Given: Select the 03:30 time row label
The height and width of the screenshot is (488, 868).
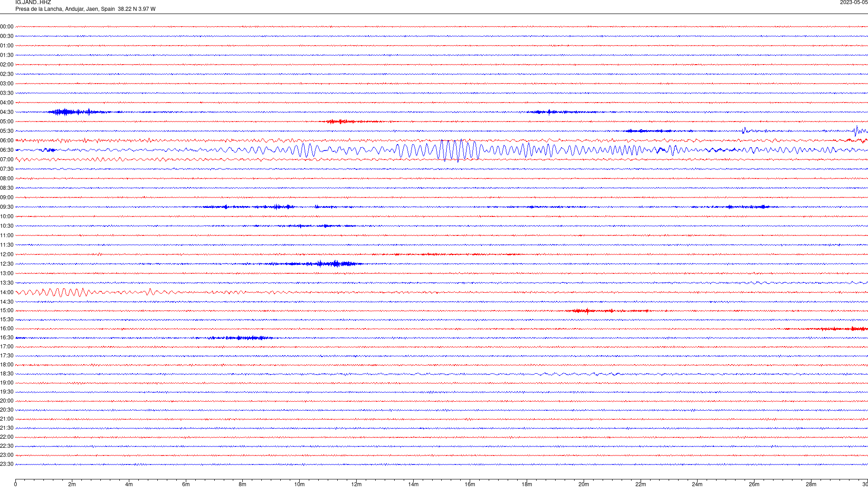Looking at the screenshot, I should coord(7,93).
